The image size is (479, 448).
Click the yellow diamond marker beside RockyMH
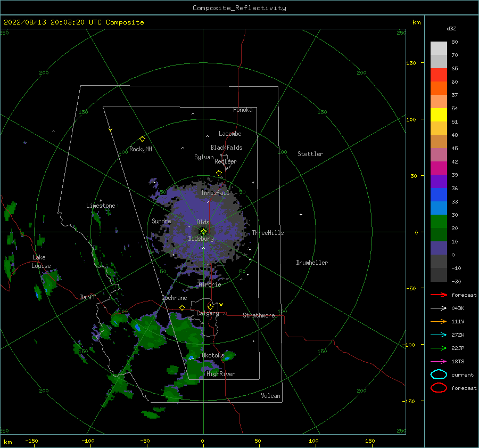coord(142,139)
